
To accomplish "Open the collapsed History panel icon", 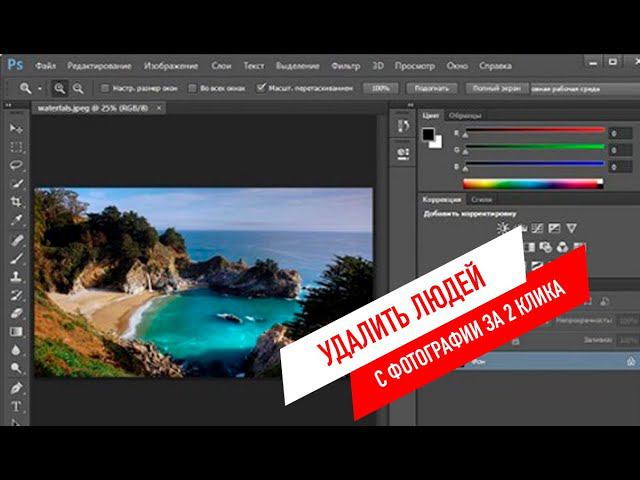I will [403, 126].
